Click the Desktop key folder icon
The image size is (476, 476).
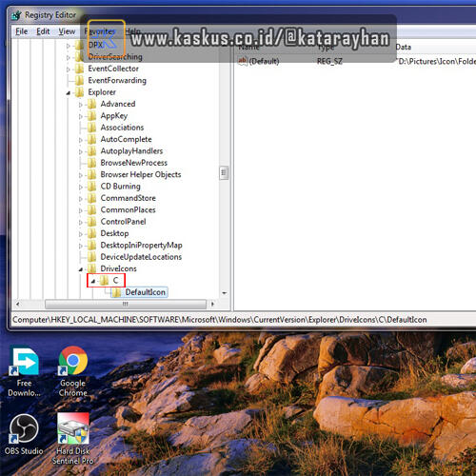click(91, 233)
